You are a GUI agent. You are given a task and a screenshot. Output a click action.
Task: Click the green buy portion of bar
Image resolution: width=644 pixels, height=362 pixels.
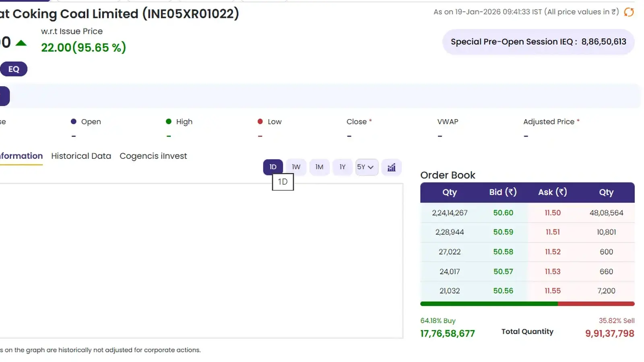(x=489, y=304)
